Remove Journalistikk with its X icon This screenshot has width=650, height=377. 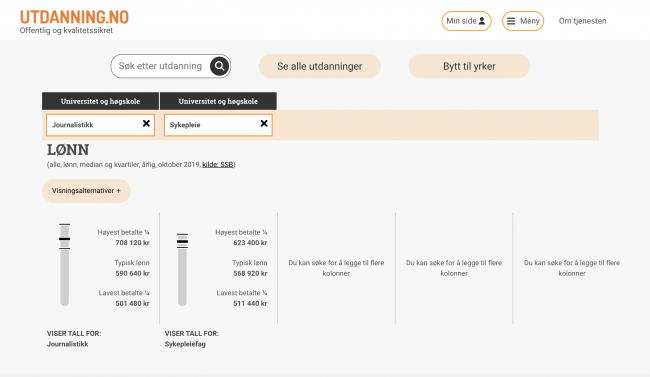pyautogui.click(x=146, y=124)
